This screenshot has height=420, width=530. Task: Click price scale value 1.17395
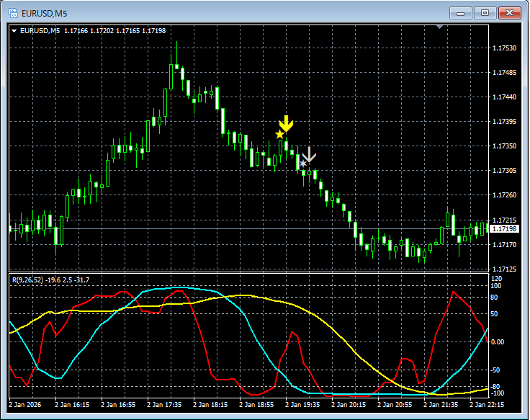[504, 122]
